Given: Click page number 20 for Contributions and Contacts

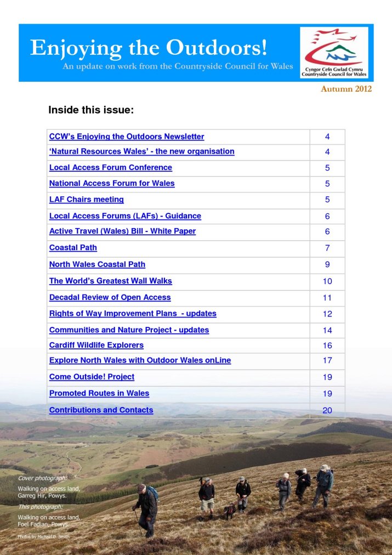Looking at the screenshot, I should (327, 410).
